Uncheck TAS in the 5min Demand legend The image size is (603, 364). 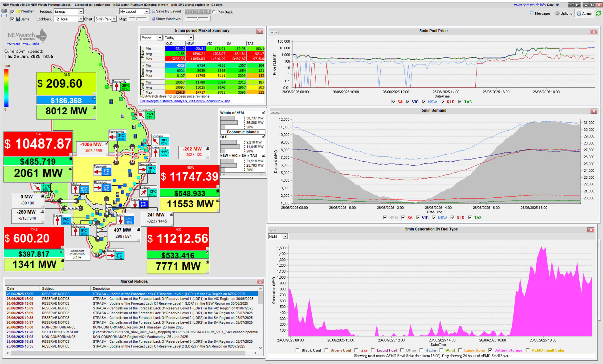coord(470,218)
